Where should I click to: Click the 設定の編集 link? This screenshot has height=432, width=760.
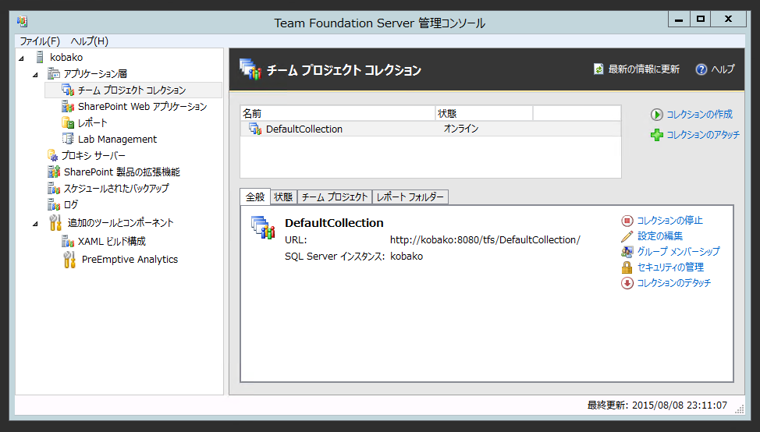click(660, 236)
